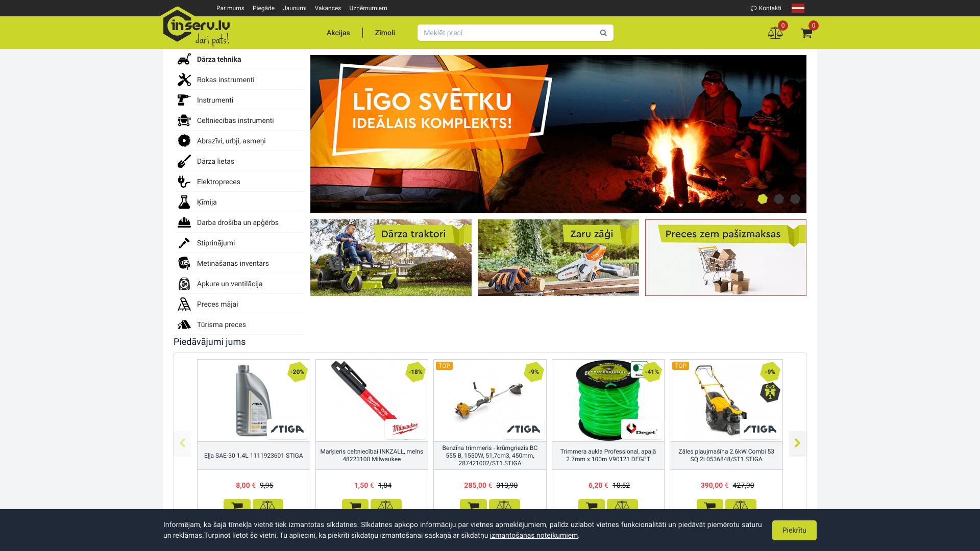
Task: Open the Zīmoli menu item
Action: pyautogui.click(x=384, y=32)
